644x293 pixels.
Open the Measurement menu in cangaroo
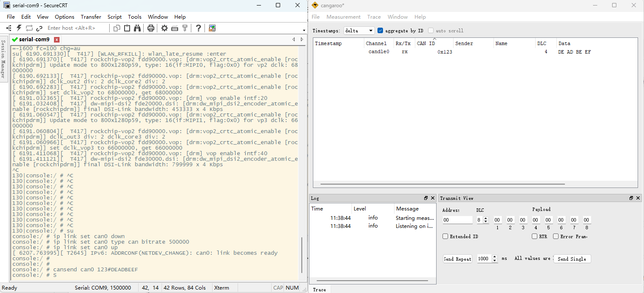click(343, 17)
